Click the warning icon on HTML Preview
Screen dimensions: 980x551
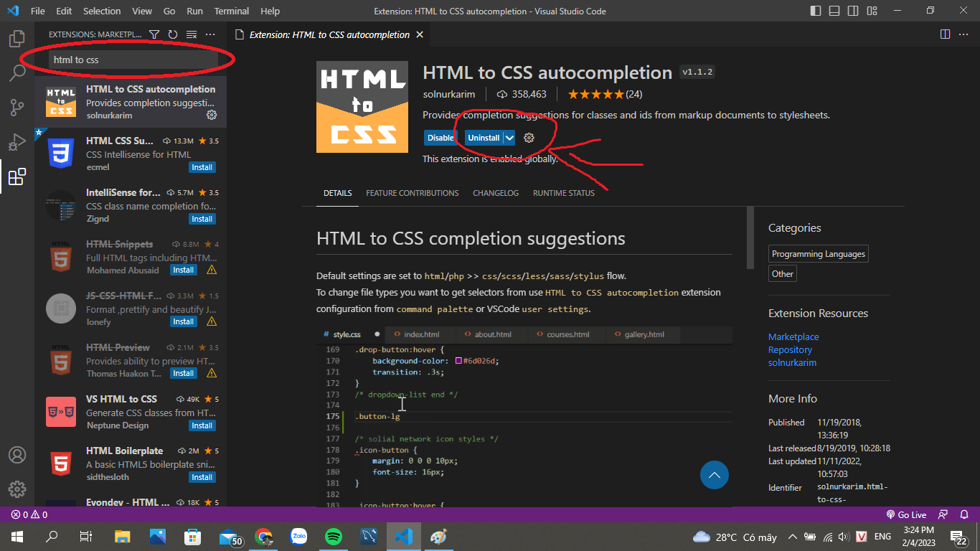pos(212,373)
